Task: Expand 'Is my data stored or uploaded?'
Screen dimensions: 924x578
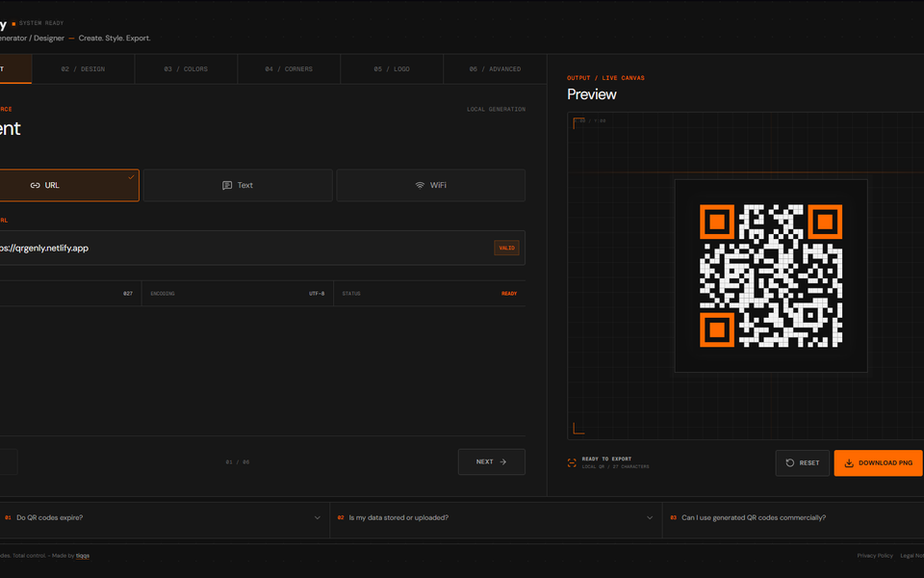Action: (496, 518)
